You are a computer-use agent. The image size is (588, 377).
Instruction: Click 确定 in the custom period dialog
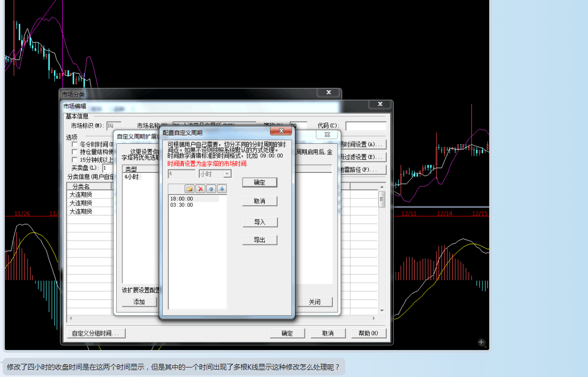click(259, 182)
